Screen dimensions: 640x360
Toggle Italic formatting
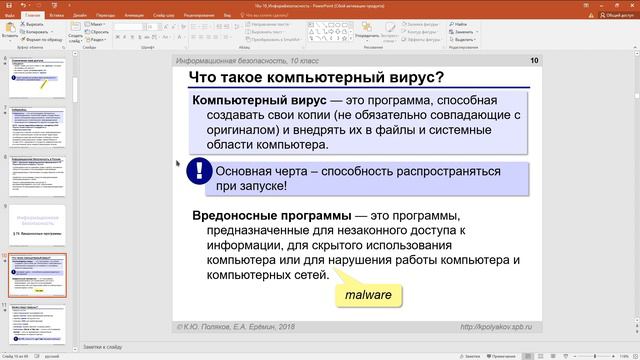[x=124, y=37]
